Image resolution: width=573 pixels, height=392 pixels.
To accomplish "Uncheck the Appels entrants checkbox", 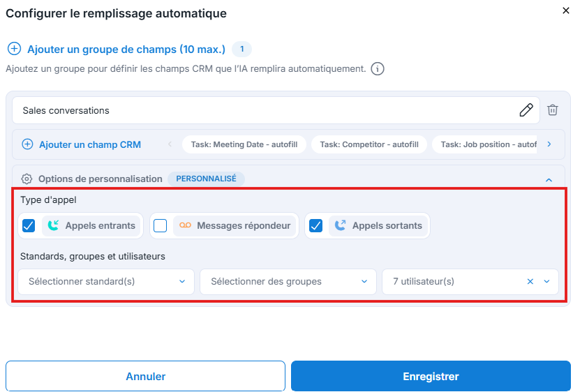I will tap(29, 226).
